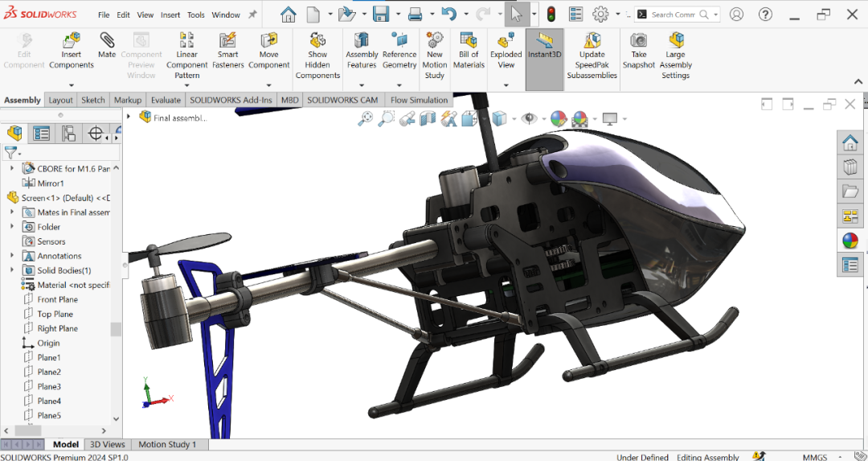Toggle Show Hidden Components
The image size is (868, 461).
[x=317, y=56]
